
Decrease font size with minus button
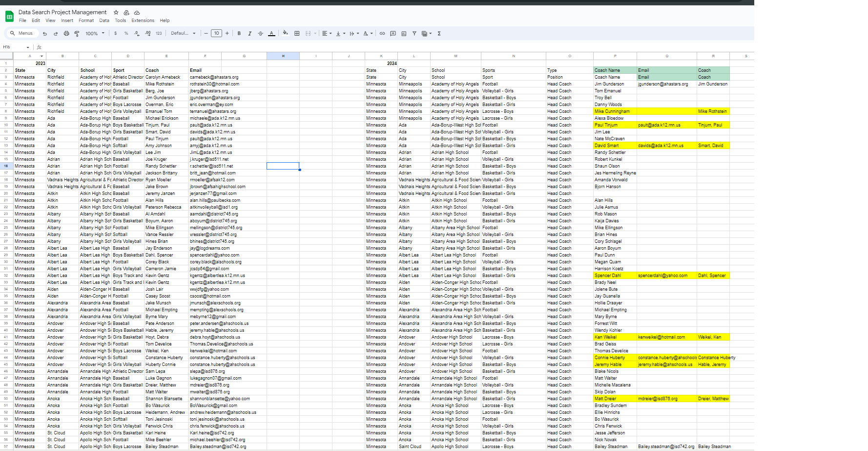(x=206, y=34)
